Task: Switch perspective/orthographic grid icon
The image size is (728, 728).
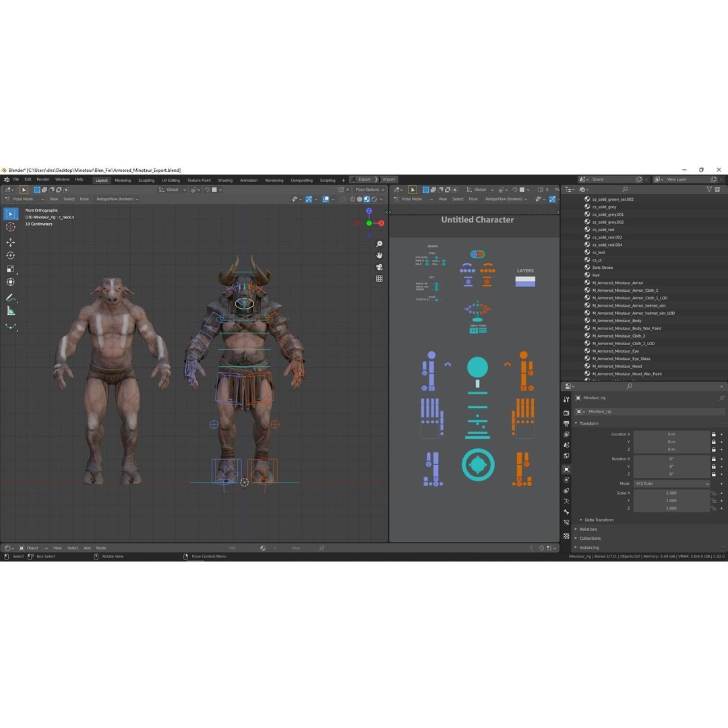Action: (380, 278)
